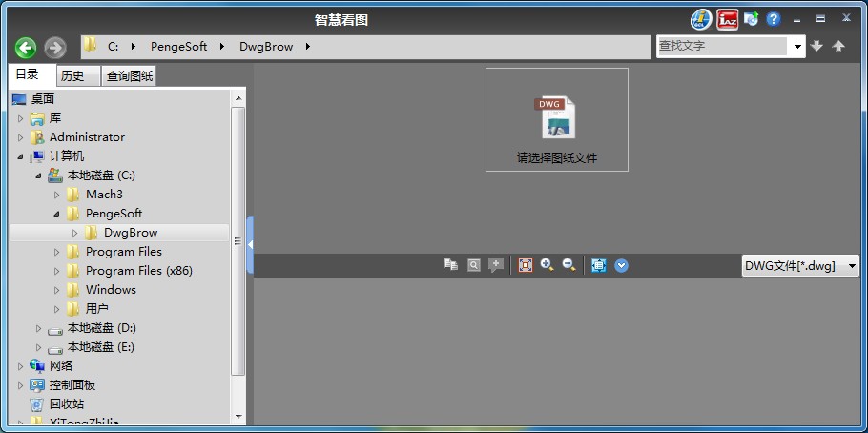Expand the Windows folder arrow
868x433 pixels.
[x=56, y=290]
